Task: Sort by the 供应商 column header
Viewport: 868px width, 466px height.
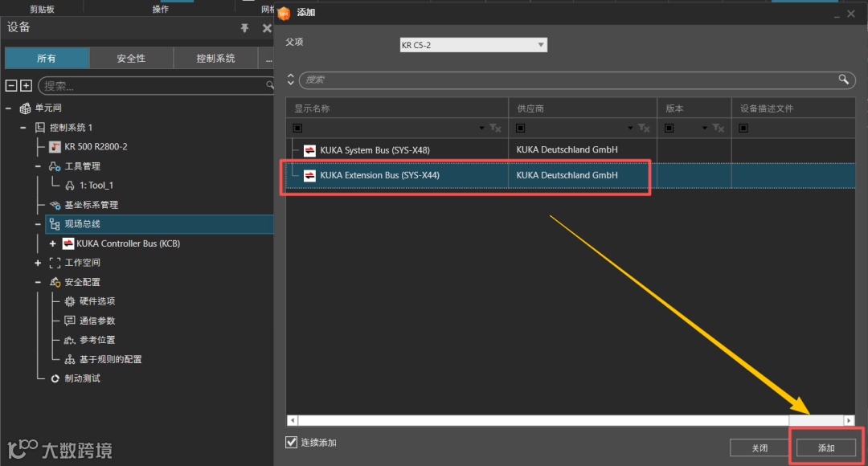Action: click(x=583, y=108)
